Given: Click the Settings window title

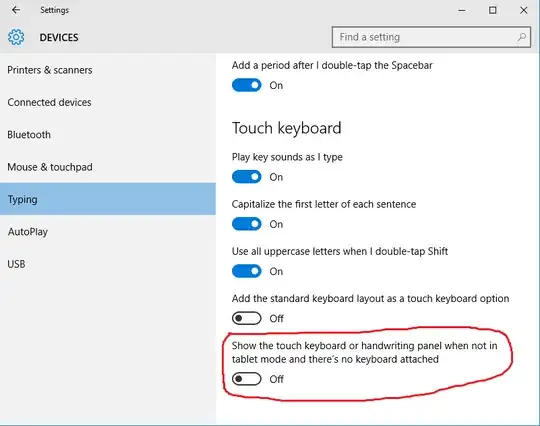Looking at the screenshot, I should (x=54, y=10).
